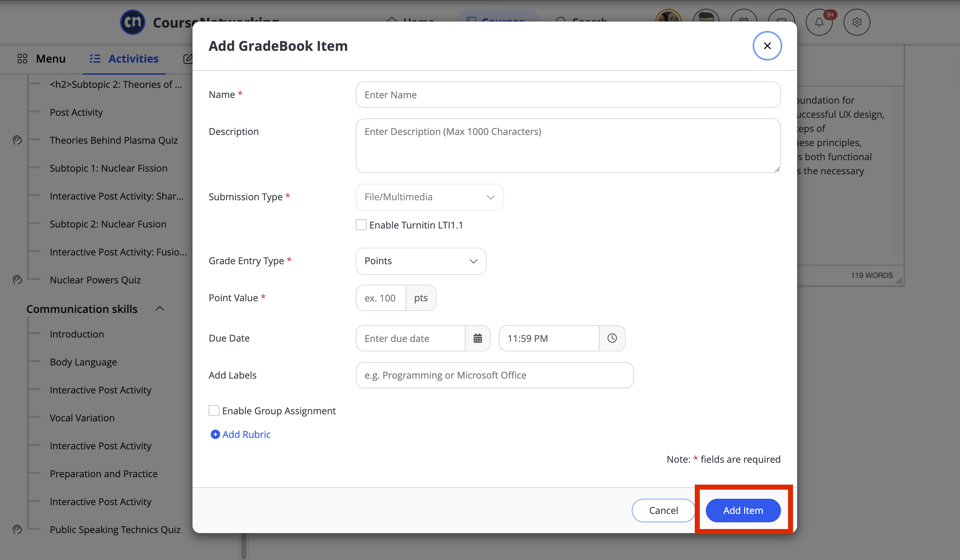
Task: Select Subtopic 2: Nuclear Fusion
Action: tap(108, 224)
